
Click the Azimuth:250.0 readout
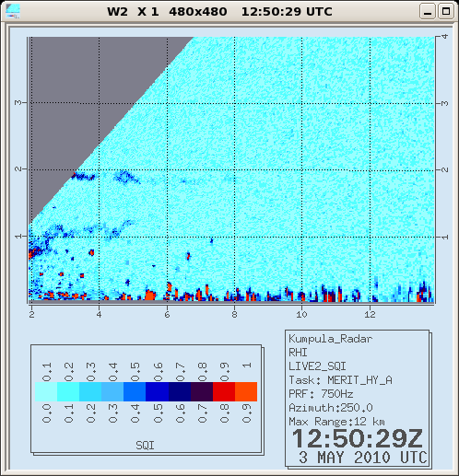[331, 408]
